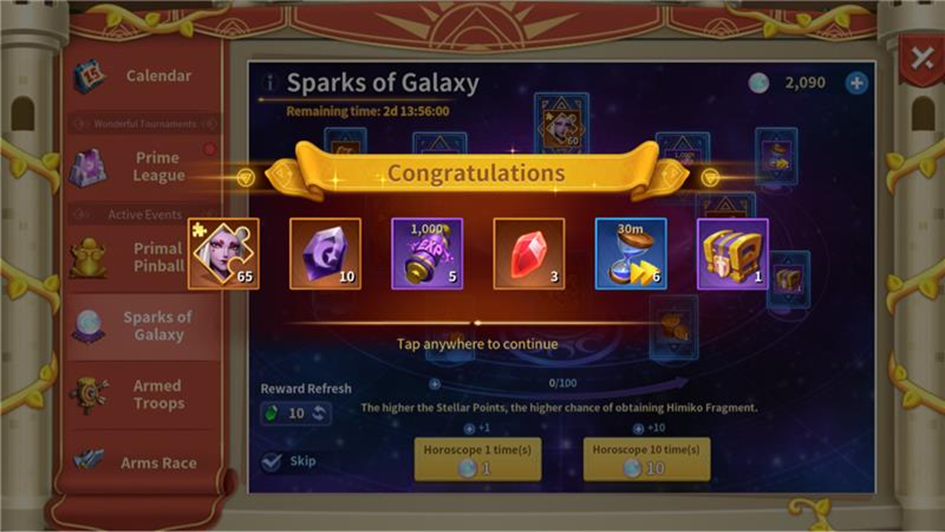The width and height of the screenshot is (945, 532).
Task: Toggle the Skip checkbox
Action: tap(272, 462)
